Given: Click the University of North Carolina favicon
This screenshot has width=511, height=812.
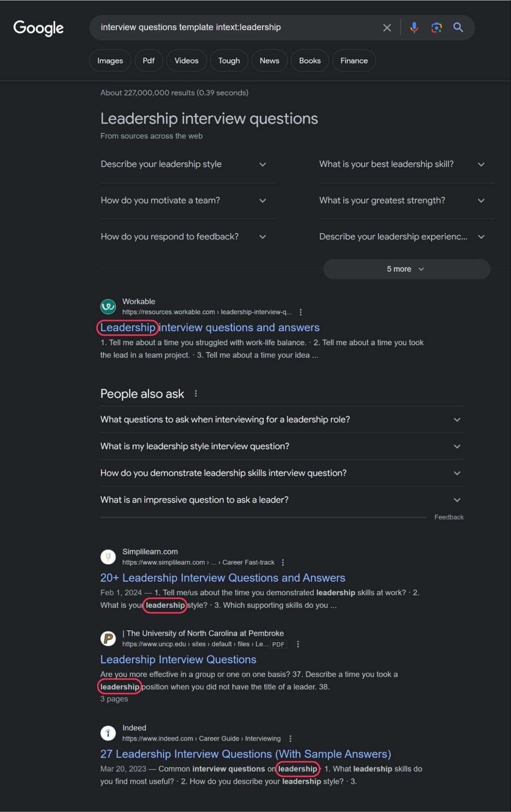Looking at the screenshot, I should click(108, 638).
